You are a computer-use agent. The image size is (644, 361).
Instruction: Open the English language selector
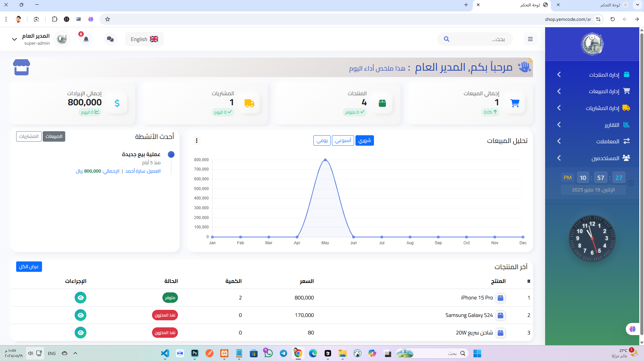144,39
